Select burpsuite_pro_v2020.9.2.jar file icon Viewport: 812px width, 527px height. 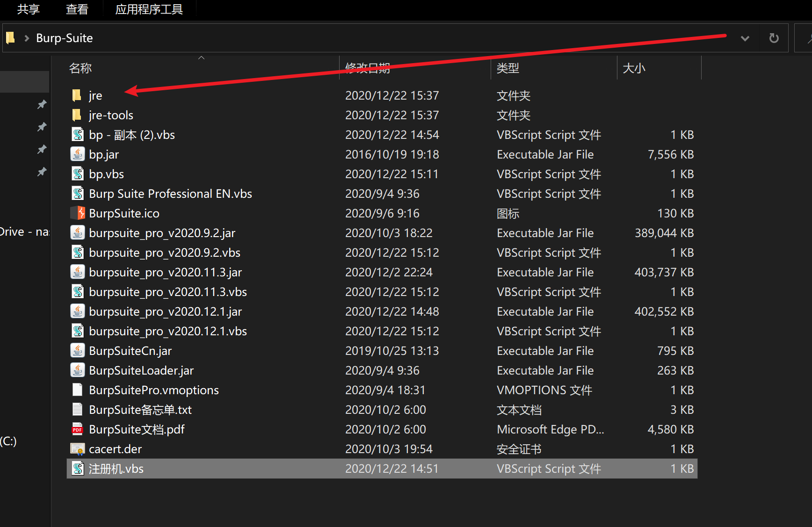pos(78,232)
